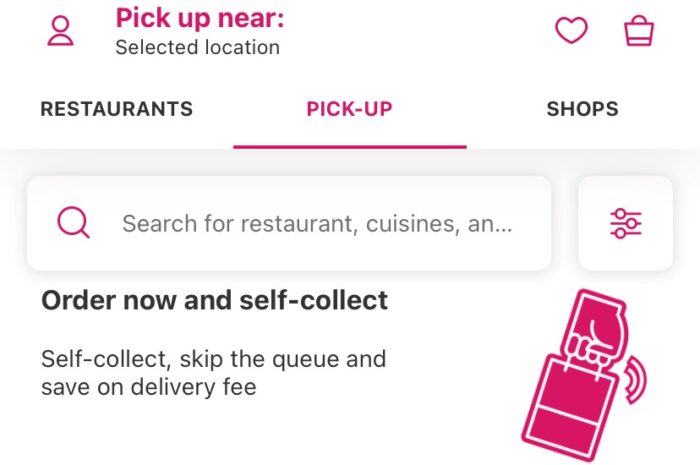Tap the pink underline below PICK-UP
Screen dimensions: 700x465
point(350,146)
